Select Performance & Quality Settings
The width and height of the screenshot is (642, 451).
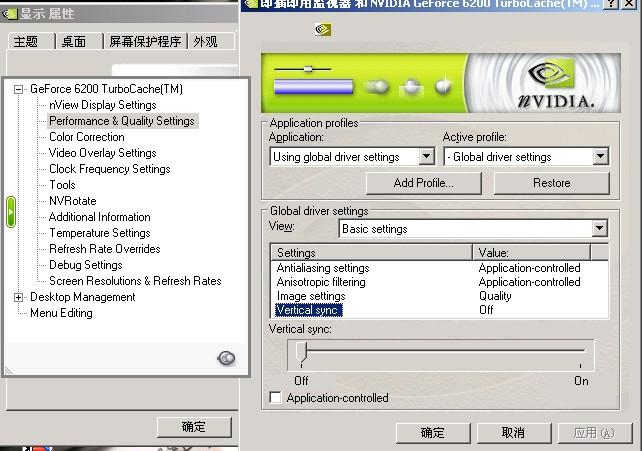coord(122,121)
